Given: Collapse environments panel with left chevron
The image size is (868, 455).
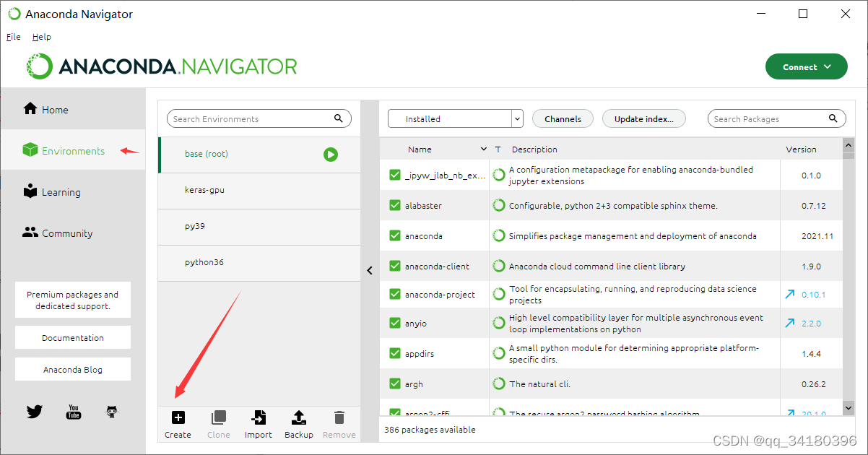Looking at the screenshot, I should pos(370,270).
